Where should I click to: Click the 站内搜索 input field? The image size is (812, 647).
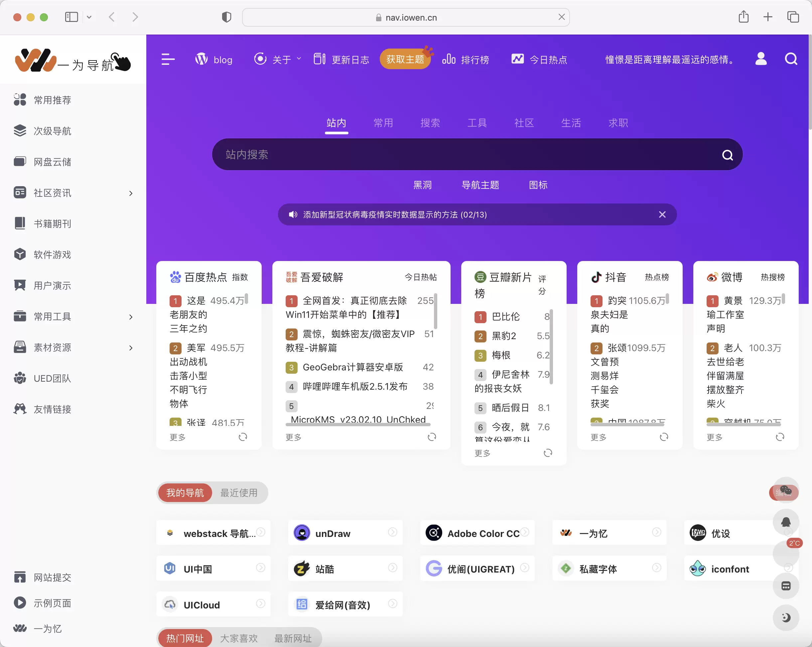click(x=477, y=154)
